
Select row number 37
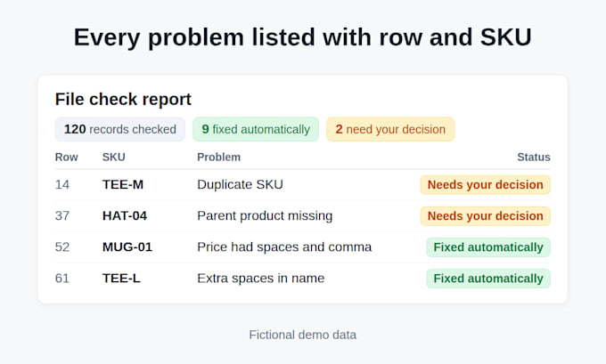click(62, 215)
